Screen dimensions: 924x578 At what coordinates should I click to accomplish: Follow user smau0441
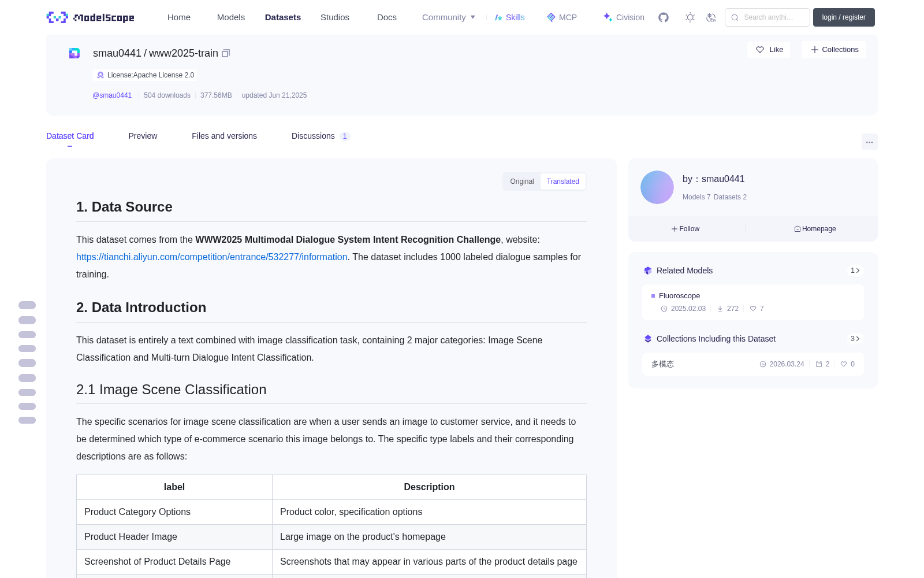(685, 229)
